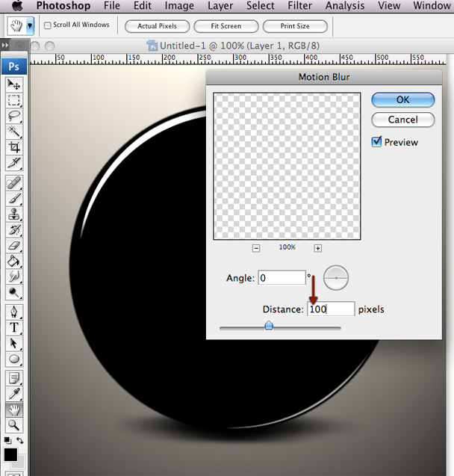Select the Brush tool
The width and height of the screenshot is (454, 476).
13,199
